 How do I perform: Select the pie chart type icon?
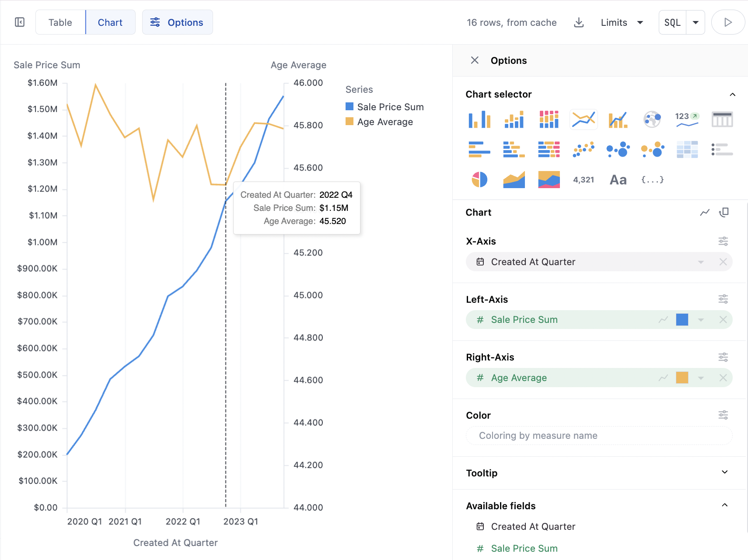pos(479,179)
